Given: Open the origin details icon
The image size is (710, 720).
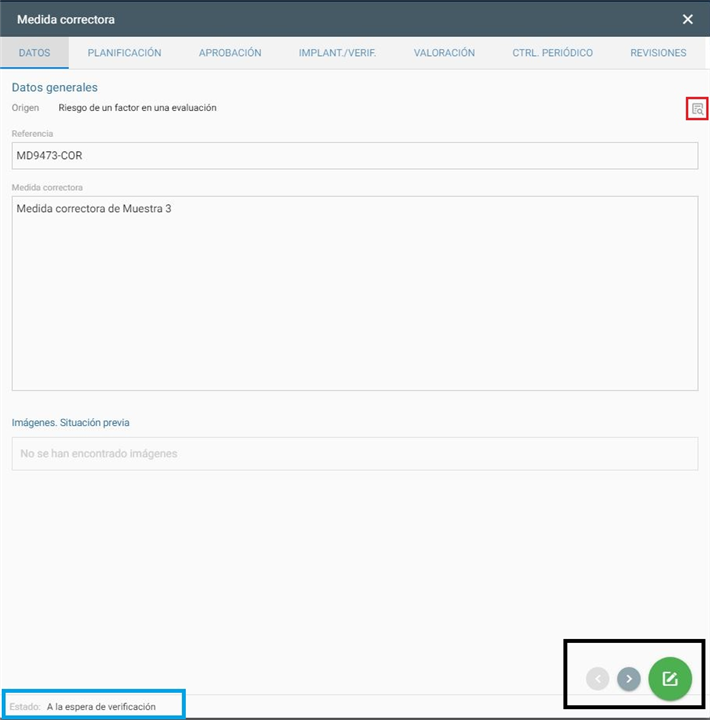Looking at the screenshot, I should 697,109.
